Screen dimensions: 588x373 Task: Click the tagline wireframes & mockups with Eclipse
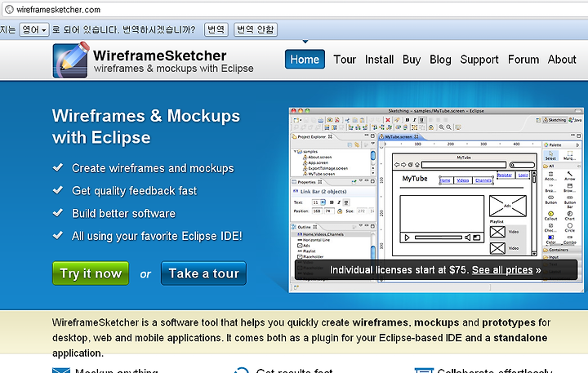[x=174, y=69]
